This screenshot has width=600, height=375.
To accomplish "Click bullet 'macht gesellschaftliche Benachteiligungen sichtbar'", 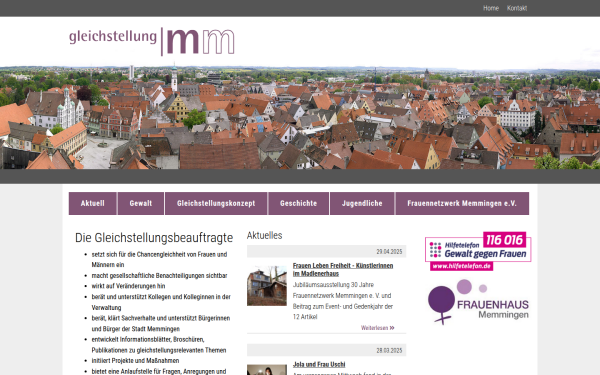I will 159,276.
